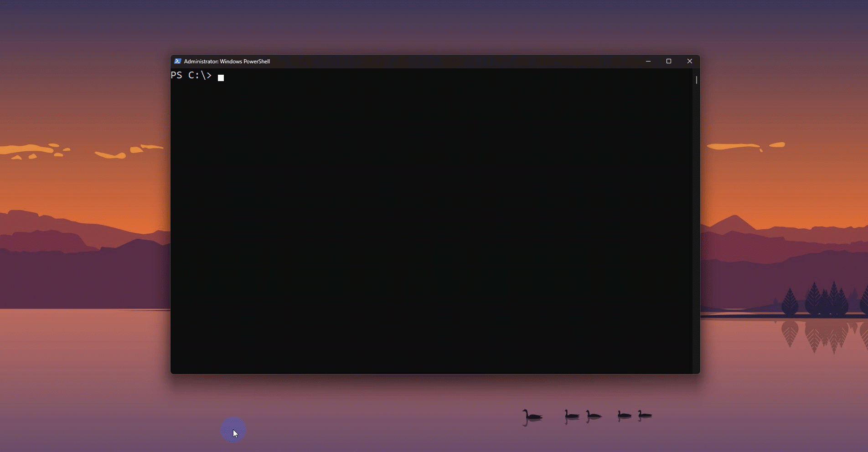Screen dimensions: 868x452
Task: Maximize the PowerShell window
Action: click(669, 61)
